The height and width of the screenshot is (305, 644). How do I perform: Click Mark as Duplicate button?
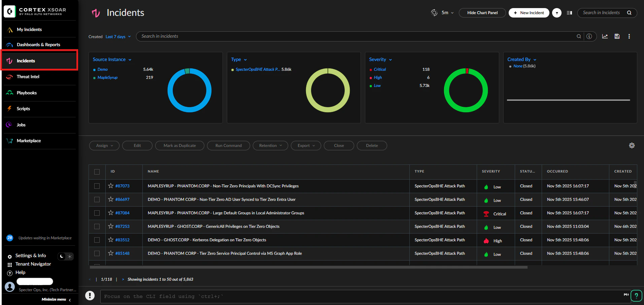point(180,146)
